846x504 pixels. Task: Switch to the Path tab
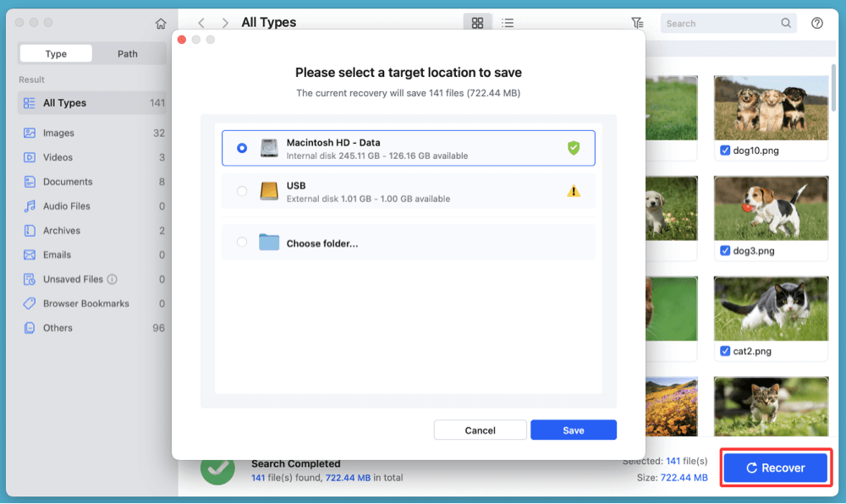tap(128, 52)
